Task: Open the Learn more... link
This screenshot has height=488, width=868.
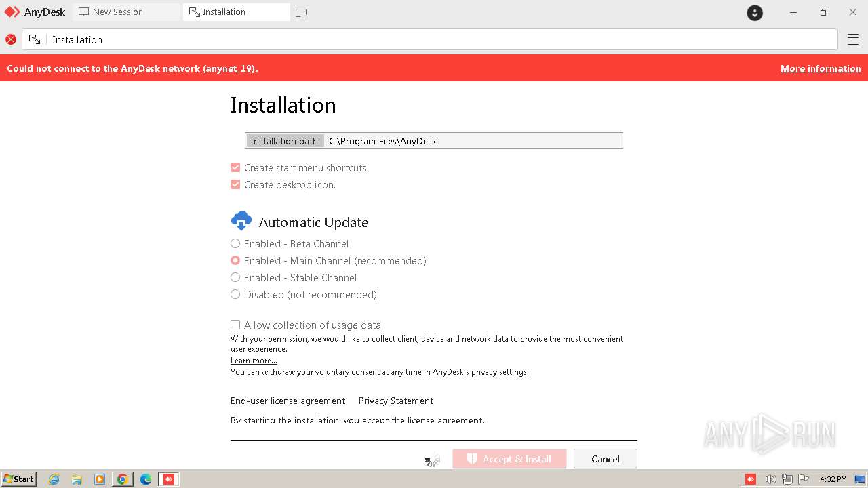Action: point(254,361)
